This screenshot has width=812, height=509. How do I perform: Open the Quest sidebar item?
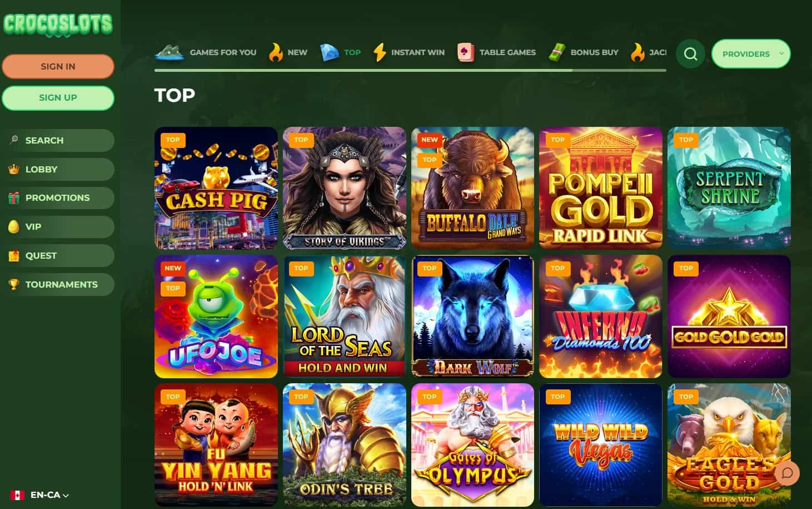[58, 255]
